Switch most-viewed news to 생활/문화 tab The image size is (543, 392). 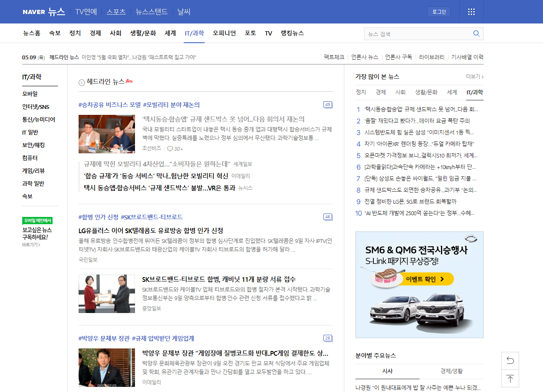(426, 92)
